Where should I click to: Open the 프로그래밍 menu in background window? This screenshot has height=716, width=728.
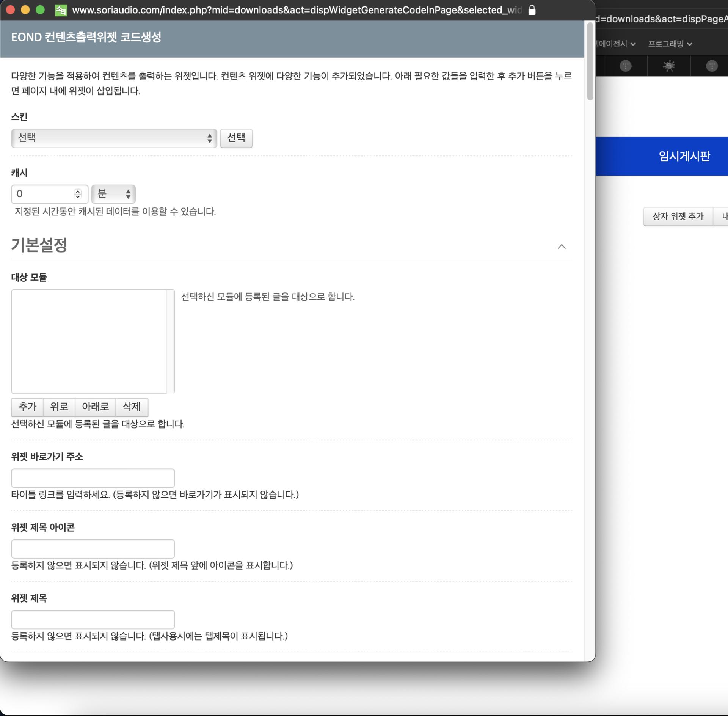click(x=670, y=44)
